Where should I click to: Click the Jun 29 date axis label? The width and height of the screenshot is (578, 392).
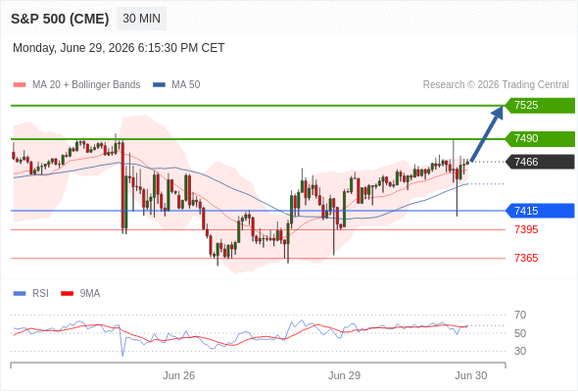point(344,375)
